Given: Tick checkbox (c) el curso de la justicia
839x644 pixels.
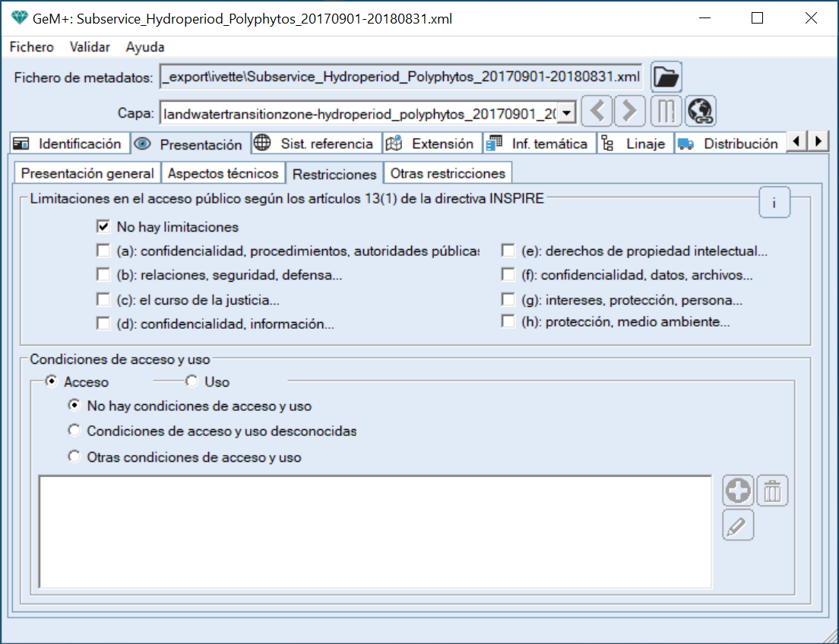Looking at the screenshot, I should point(103,299).
